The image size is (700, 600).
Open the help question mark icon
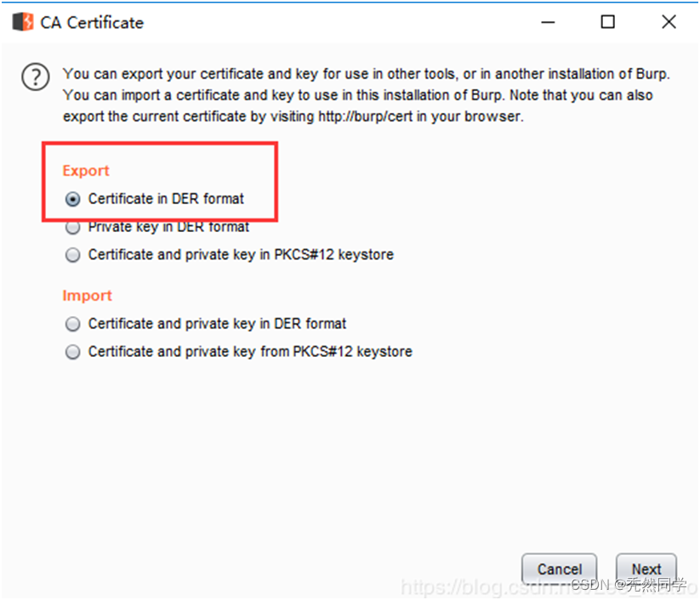click(35, 76)
